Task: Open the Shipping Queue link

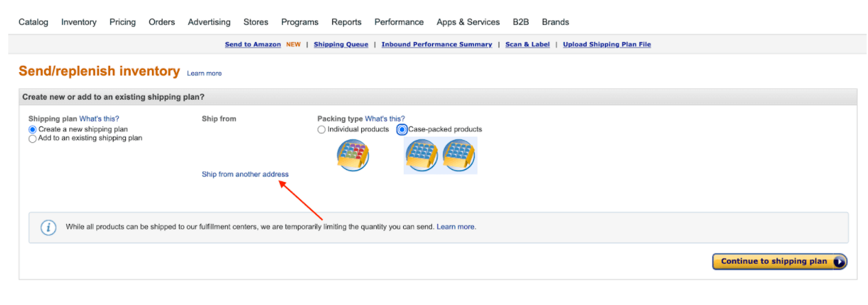Action: [x=341, y=45]
